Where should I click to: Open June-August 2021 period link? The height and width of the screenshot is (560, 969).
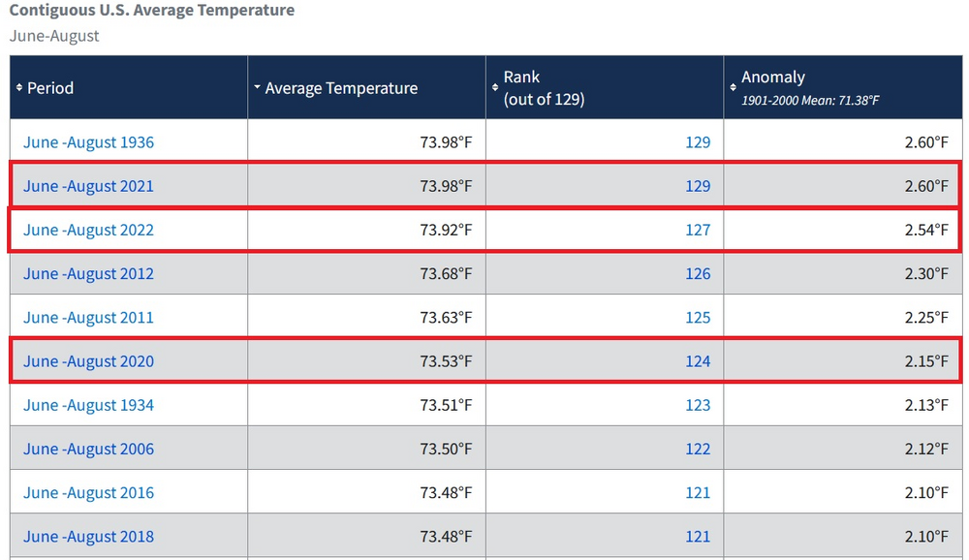[x=88, y=186]
